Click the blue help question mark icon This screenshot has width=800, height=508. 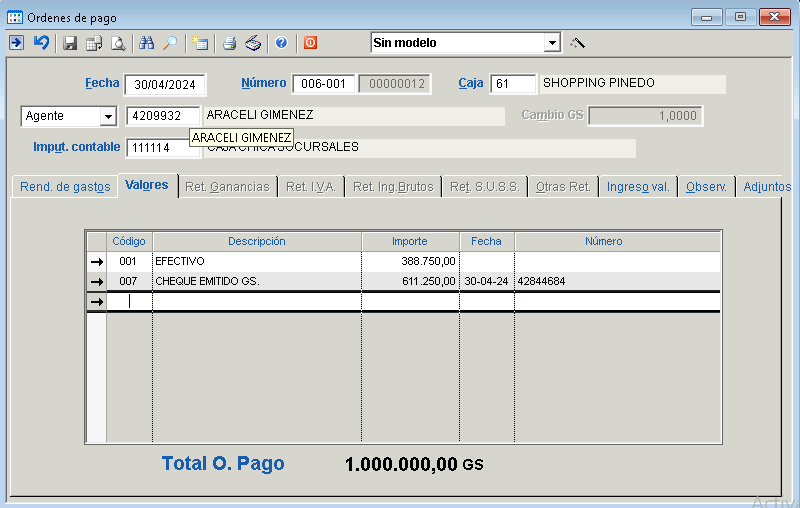(281, 43)
